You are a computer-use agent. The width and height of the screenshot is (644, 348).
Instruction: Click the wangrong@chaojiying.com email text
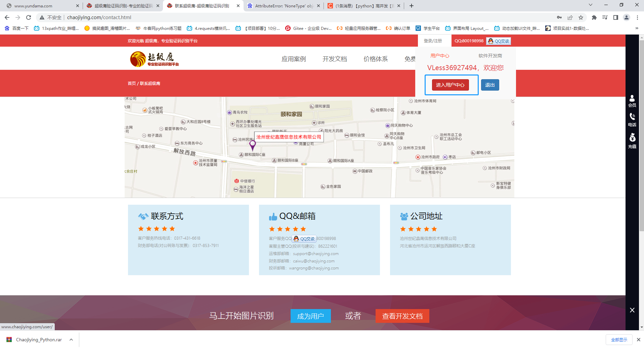pos(314,268)
